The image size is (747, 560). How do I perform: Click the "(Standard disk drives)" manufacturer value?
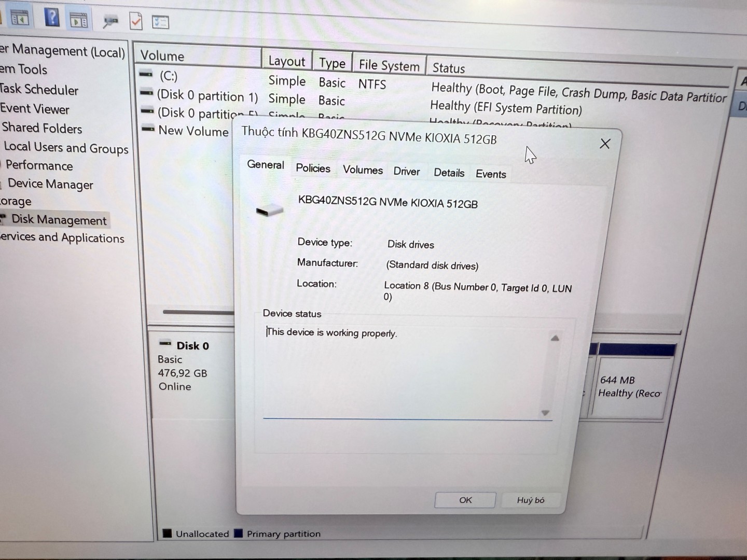click(432, 265)
